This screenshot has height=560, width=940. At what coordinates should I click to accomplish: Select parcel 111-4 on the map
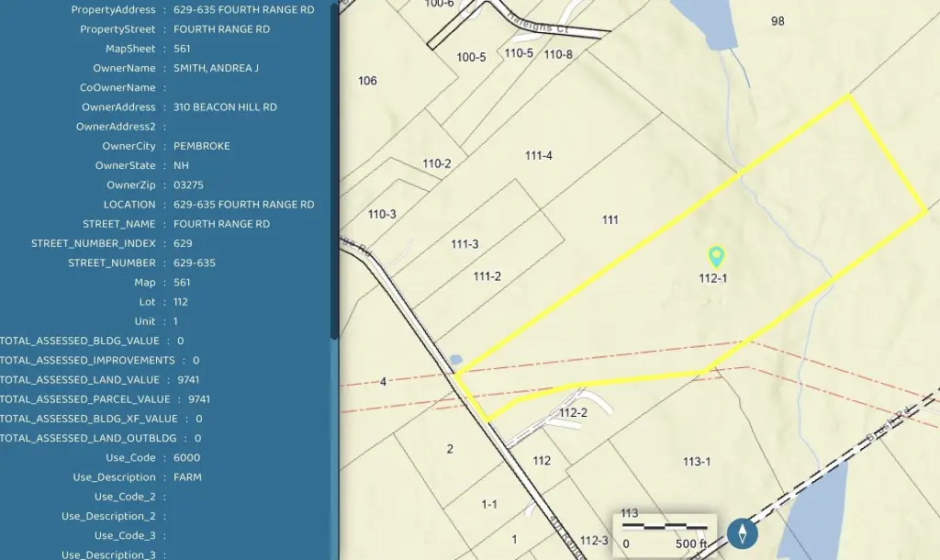tap(538, 155)
